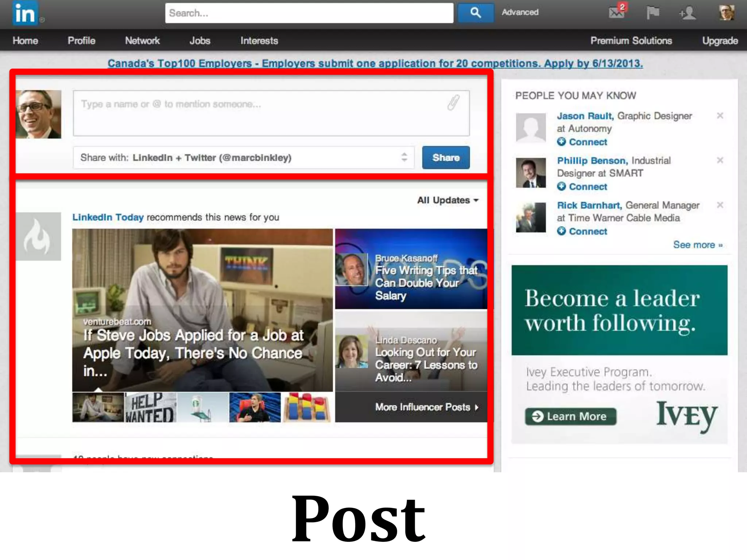The height and width of the screenshot is (560, 747).
Task: Open the Steve Jobs Apple job article
Action: click(202, 310)
